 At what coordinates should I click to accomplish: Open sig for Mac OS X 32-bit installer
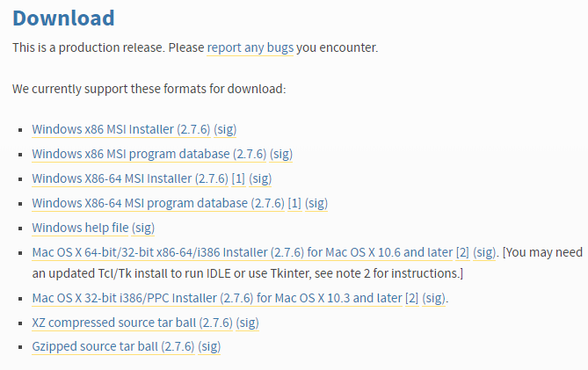(434, 298)
